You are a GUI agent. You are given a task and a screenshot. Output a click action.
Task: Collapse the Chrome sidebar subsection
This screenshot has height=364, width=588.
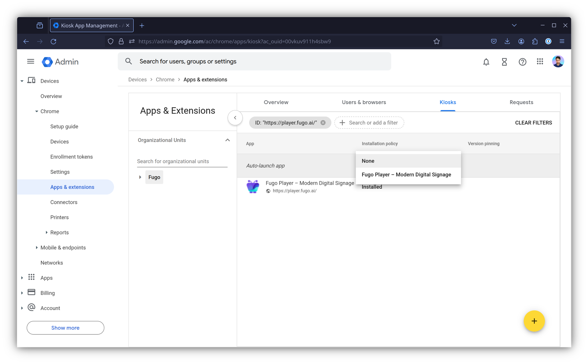(36, 111)
